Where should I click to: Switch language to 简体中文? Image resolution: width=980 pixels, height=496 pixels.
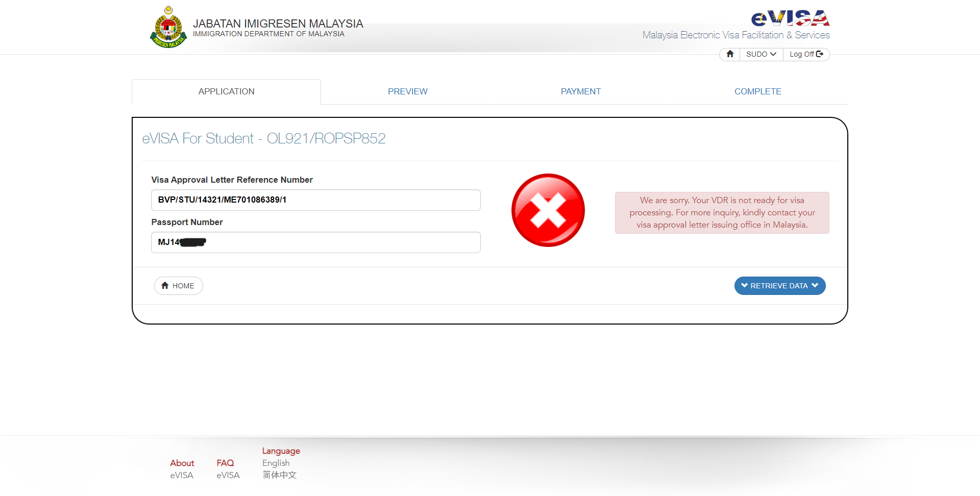[x=279, y=475]
